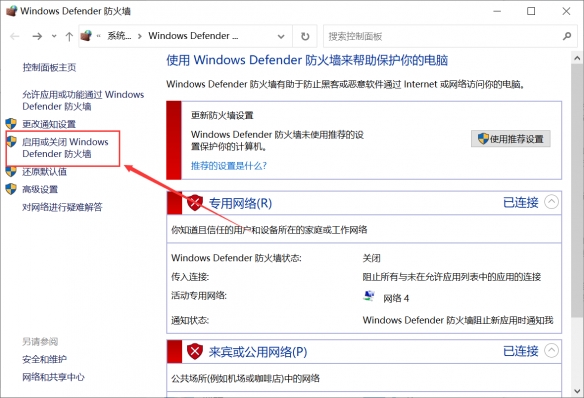Close the firewall window
The width and height of the screenshot is (584, 398).
tap(566, 11)
